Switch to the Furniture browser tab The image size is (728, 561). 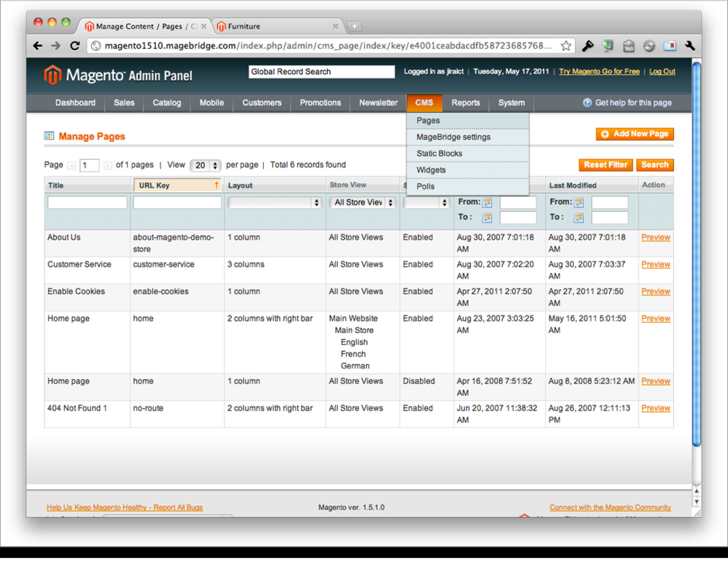(x=278, y=26)
